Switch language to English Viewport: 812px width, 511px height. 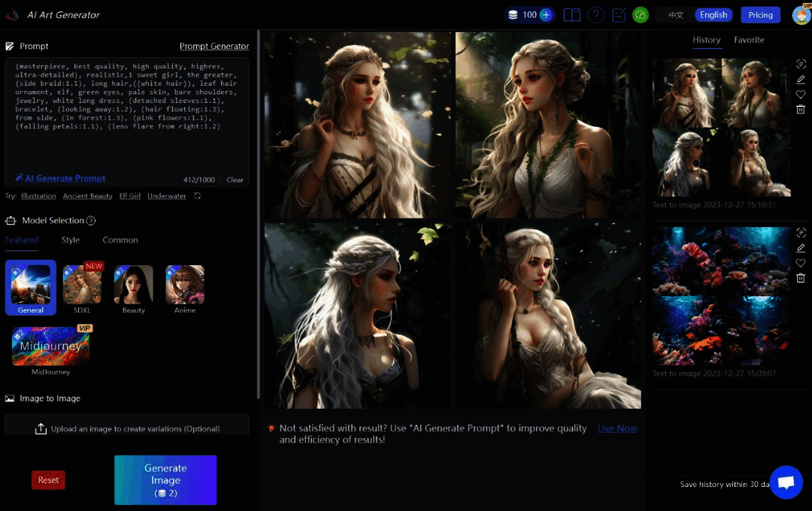(714, 15)
